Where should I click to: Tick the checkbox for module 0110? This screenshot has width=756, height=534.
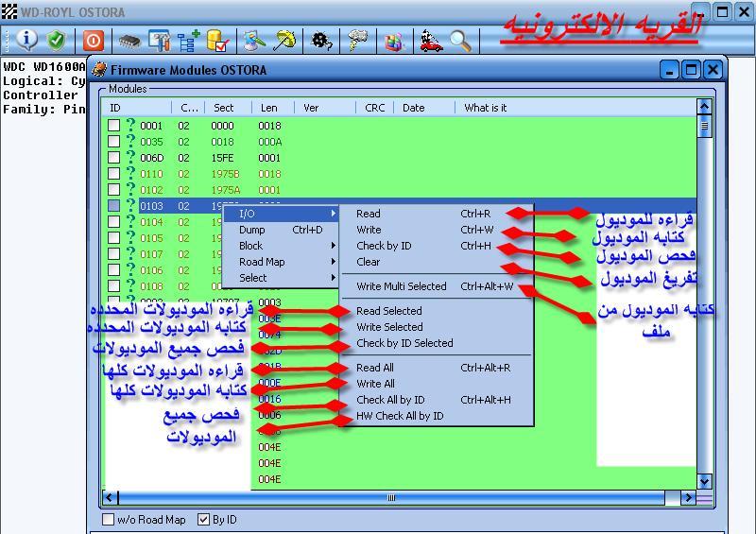(113, 174)
